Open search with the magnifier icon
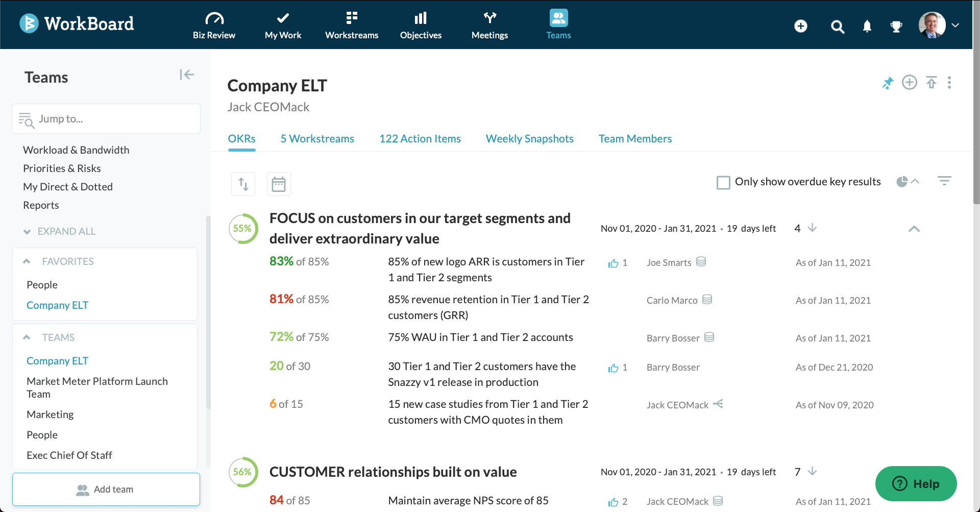Screen dimensions: 980x512 tap(837, 27)
